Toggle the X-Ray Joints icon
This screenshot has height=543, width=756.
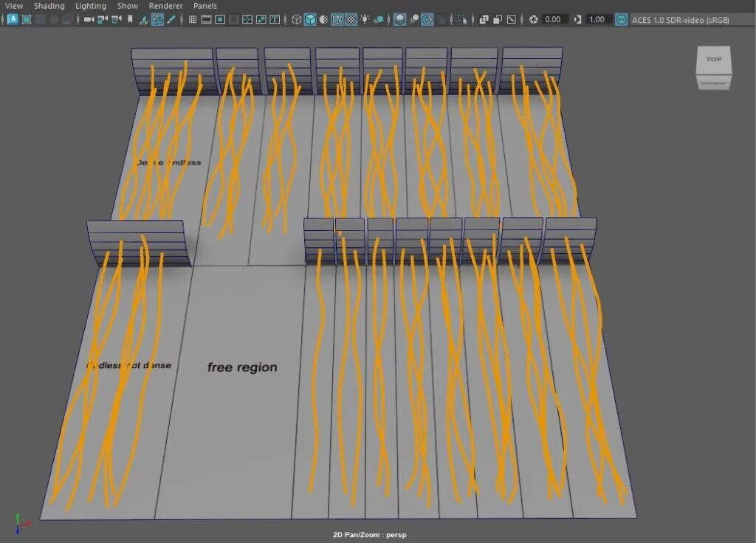(512, 19)
